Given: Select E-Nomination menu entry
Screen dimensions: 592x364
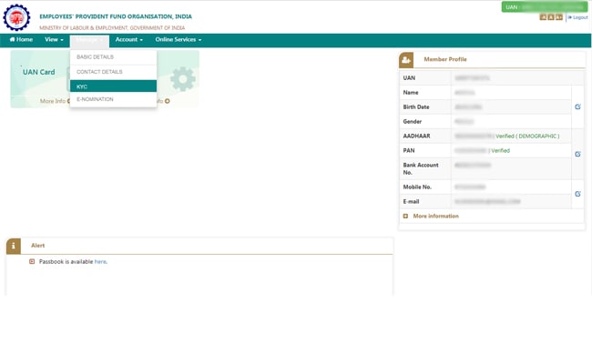Looking at the screenshot, I should [x=95, y=99].
